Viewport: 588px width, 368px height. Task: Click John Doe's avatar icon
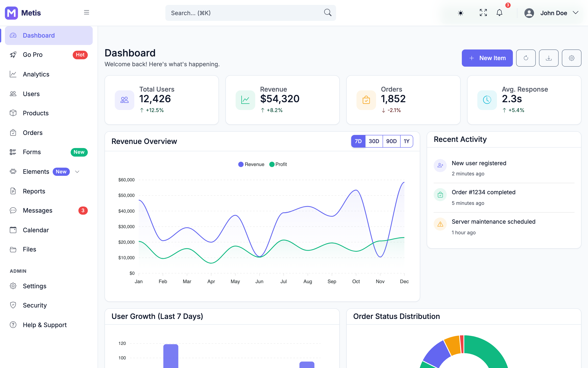tap(529, 13)
